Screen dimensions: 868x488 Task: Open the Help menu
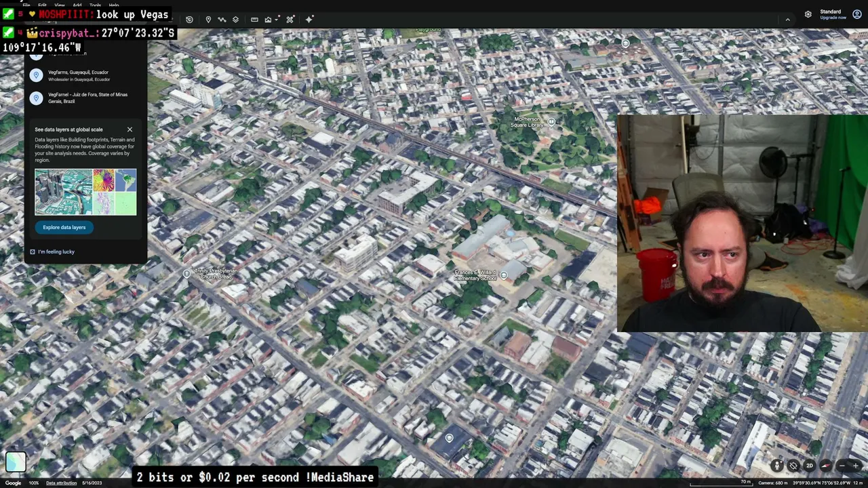click(114, 5)
